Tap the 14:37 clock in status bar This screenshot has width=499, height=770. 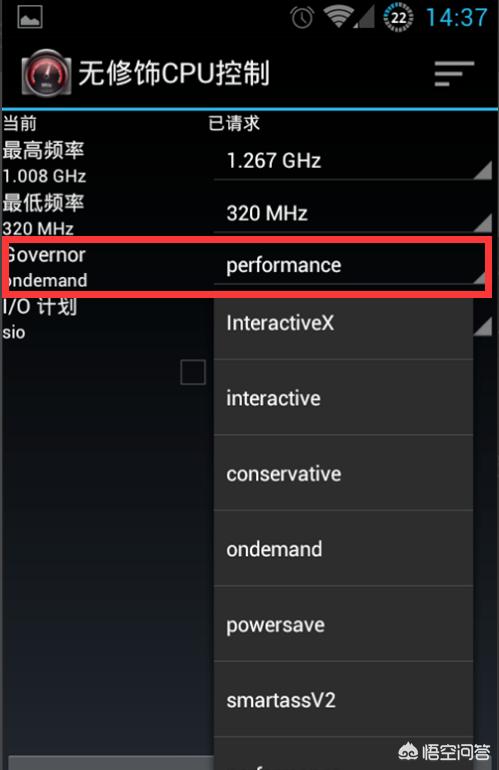coord(456,18)
